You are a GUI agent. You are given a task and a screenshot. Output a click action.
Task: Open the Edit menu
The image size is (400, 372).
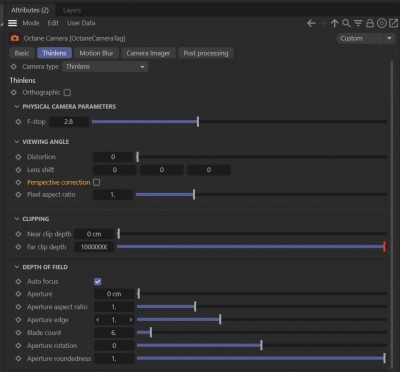click(x=53, y=23)
